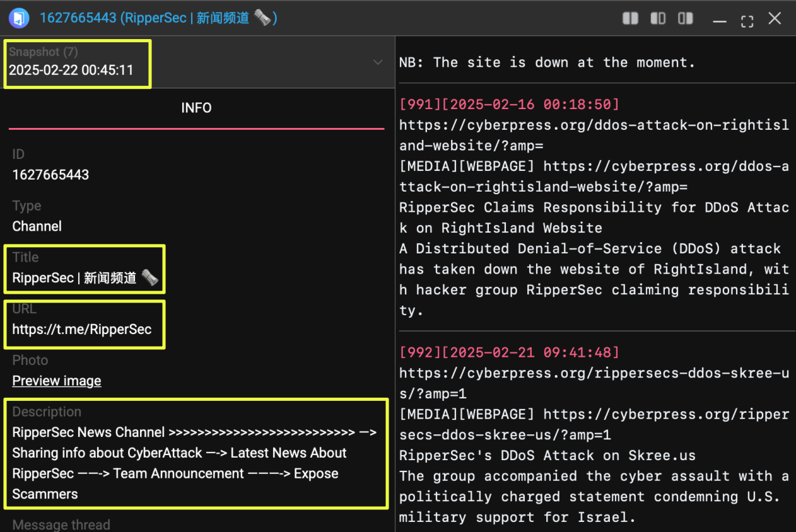This screenshot has width=796, height=532.
Task: Select the INFO tab
Action: 196,108
